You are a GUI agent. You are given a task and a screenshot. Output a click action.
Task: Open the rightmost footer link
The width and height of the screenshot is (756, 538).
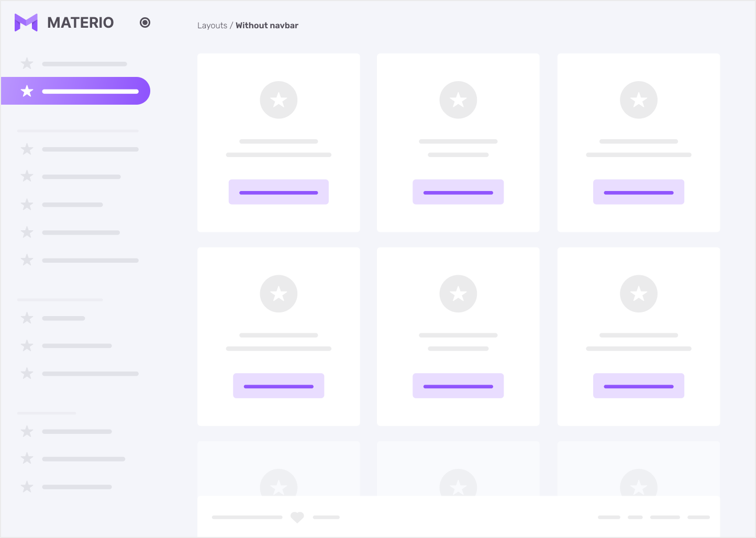698,517
